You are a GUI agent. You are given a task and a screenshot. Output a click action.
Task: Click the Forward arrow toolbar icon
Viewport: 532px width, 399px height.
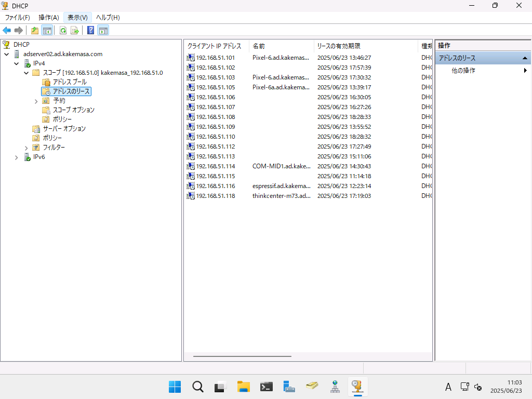coord(19,31)
